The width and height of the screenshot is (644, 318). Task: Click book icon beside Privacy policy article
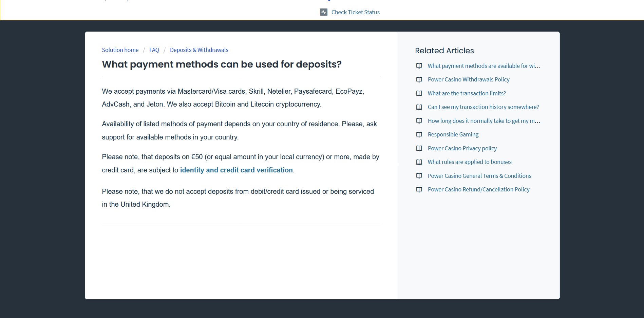point(419,148)
